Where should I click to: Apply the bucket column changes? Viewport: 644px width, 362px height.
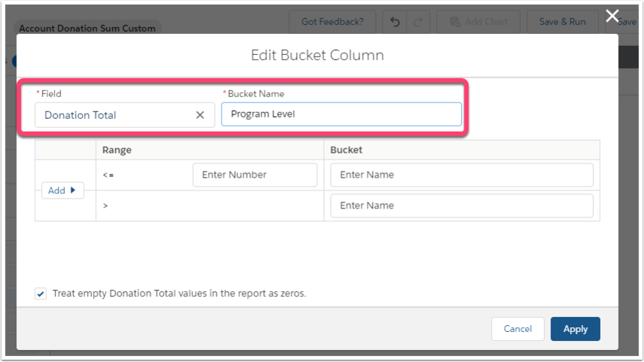(x=575, y=329)
